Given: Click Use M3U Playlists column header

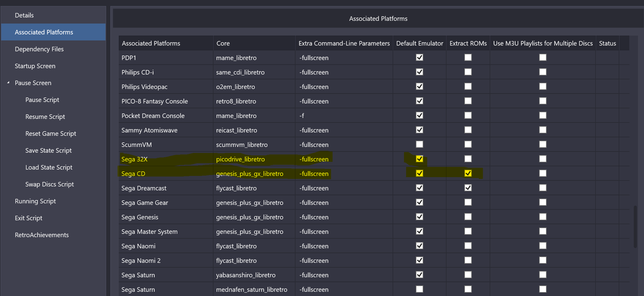Looking at the screenshot, I should pyautogui.click(x=543, y=43).
